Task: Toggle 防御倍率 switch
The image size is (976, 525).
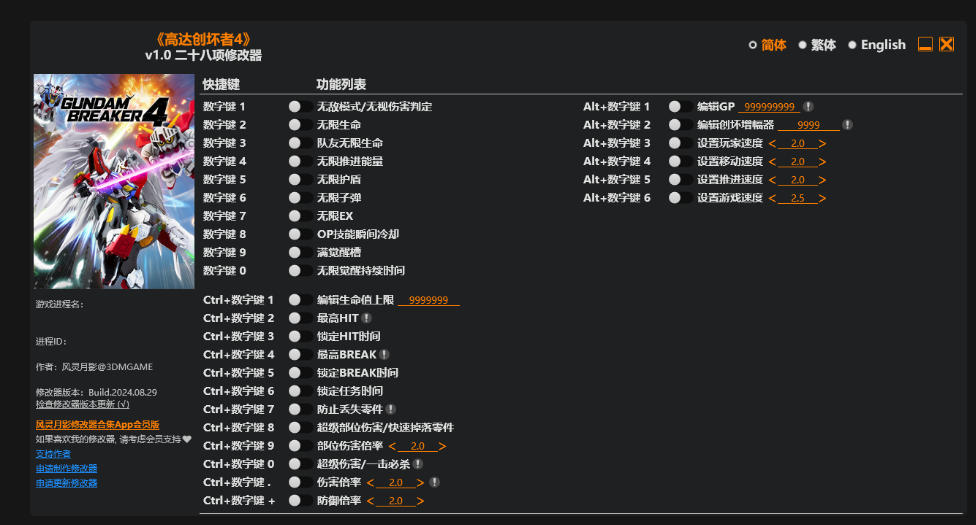Action: pyautogui.click(x=300, y=500)
